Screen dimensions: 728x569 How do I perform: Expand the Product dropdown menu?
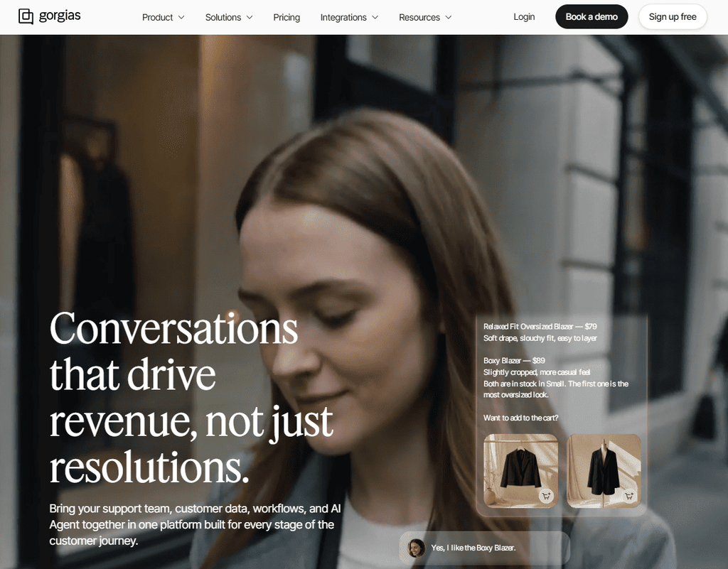pos(163,17)
